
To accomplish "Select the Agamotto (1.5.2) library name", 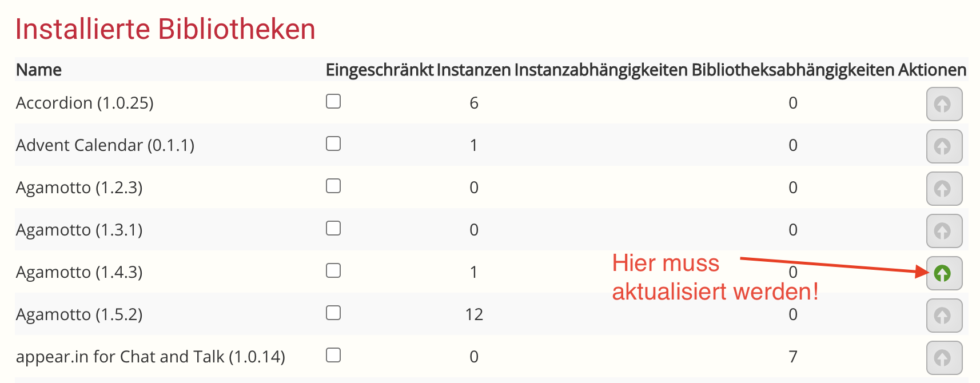I will [79, 314].
